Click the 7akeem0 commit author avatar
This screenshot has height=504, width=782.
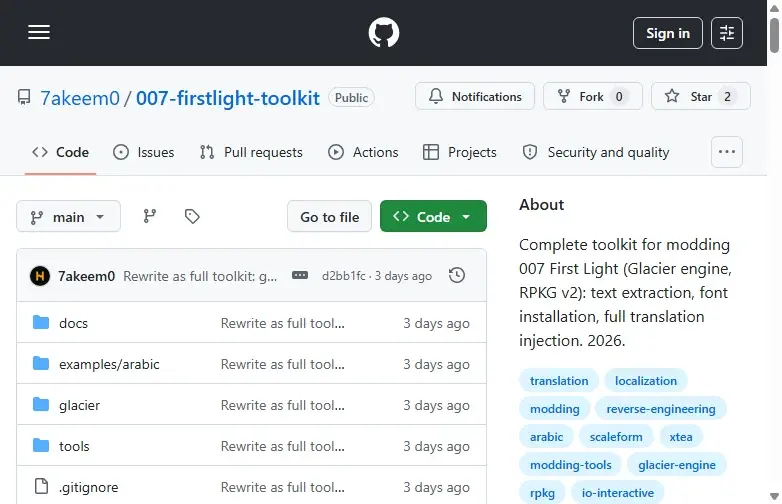40,276
